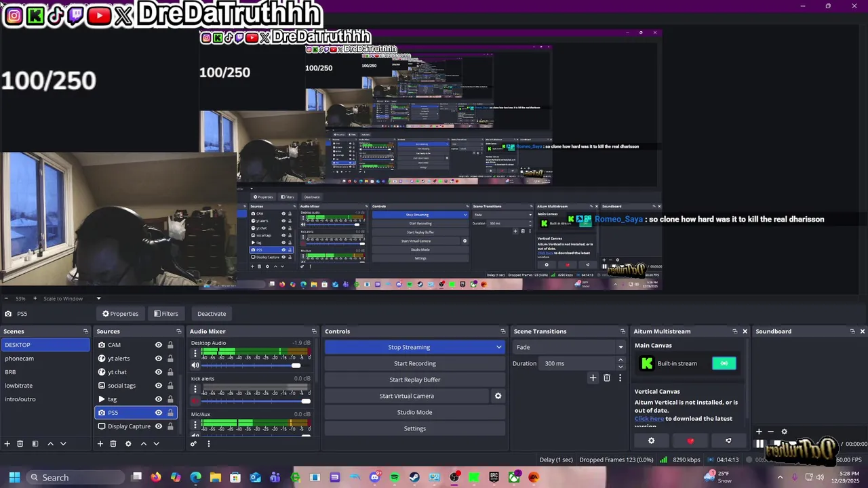Toggle Kick built-in stream output
This screenshot has height=488, width=868.
point(724,363)
